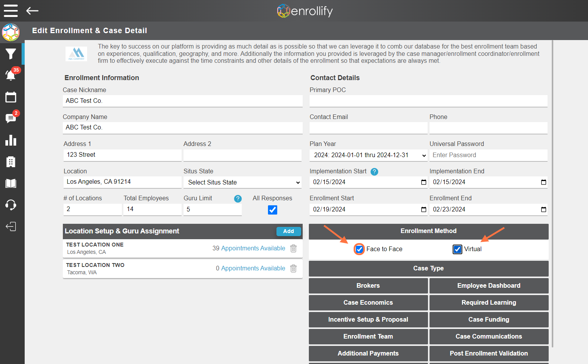The width and height of the screenshot is (588, 364).
Task: Open the Enrollment Team section
Action: click(x=368, y=337)
